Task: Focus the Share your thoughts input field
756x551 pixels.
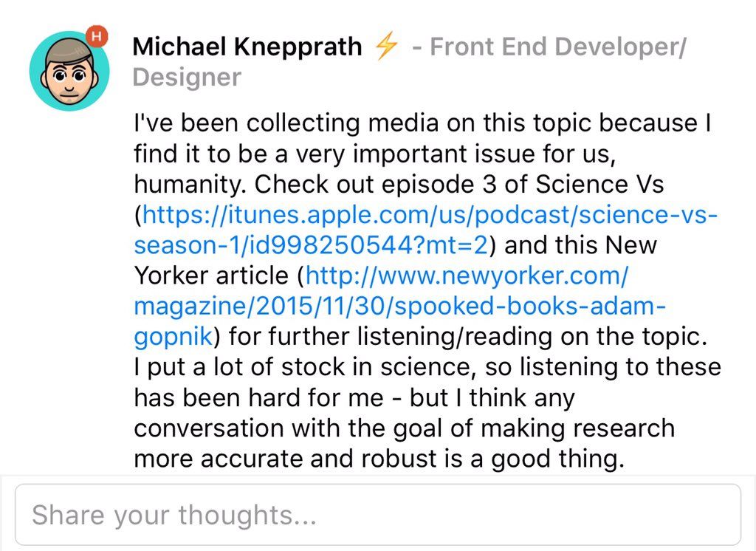Action: 377,515
